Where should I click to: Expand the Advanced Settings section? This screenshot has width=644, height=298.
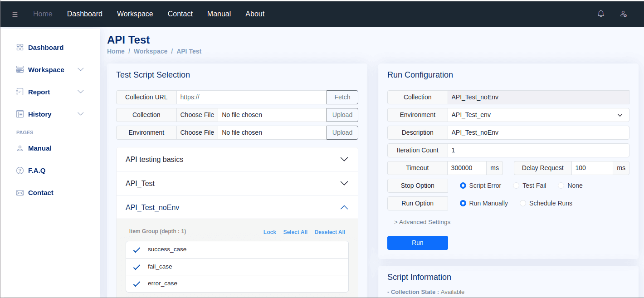pyautogui.click(x=422, y=222)
